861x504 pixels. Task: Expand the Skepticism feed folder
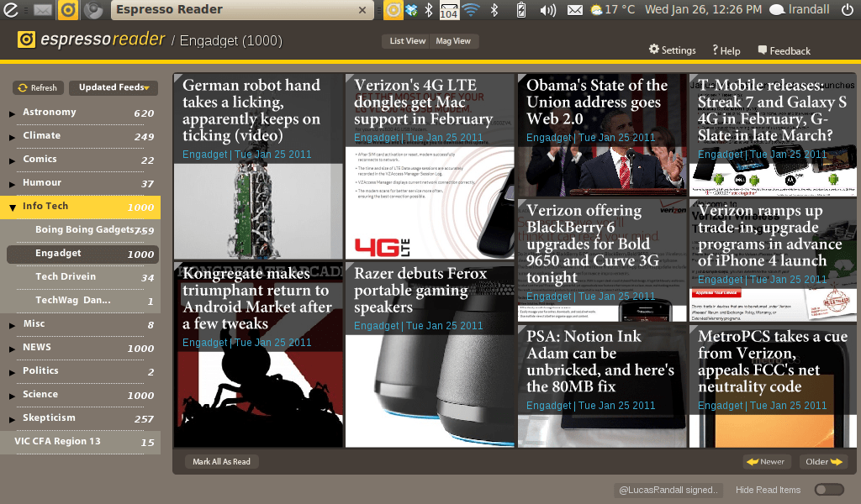13,419
